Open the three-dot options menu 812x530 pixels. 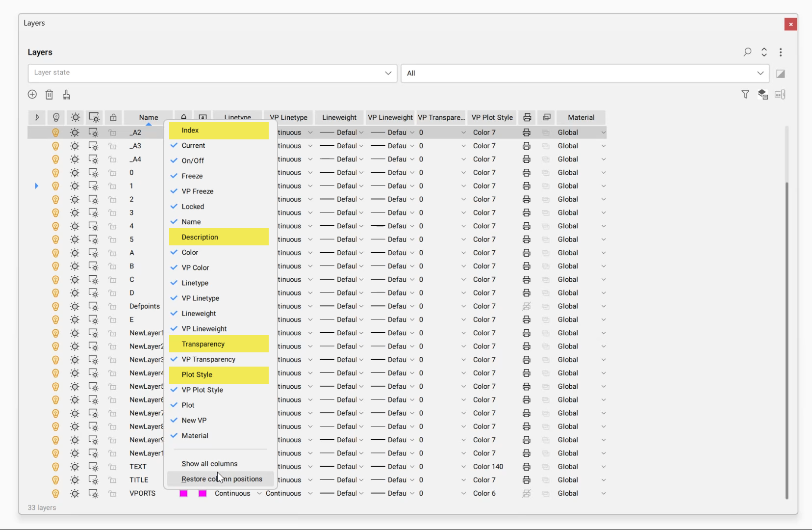pyautogui.click(x=781, y=52)
